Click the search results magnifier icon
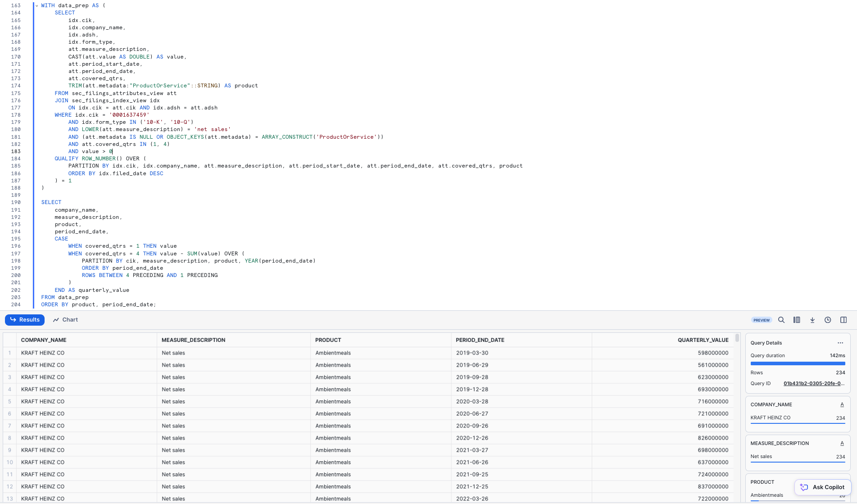The image size is (857, 504). pos(781,320)
